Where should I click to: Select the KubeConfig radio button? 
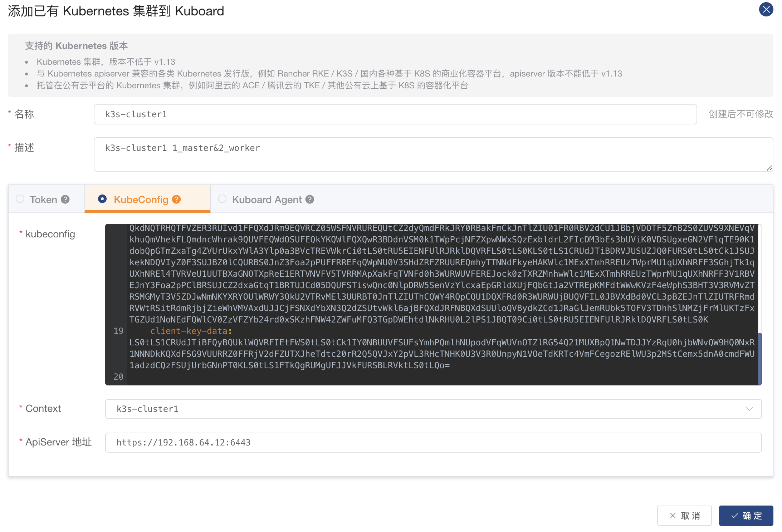102,199
